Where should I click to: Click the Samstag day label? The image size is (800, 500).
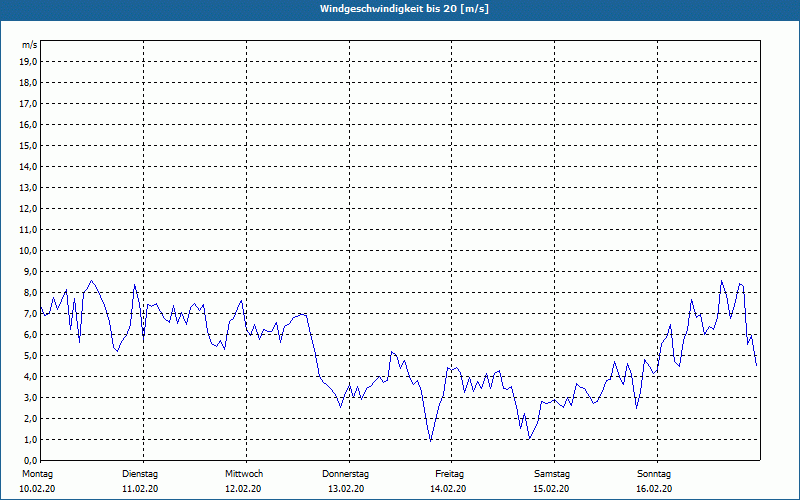552,474
